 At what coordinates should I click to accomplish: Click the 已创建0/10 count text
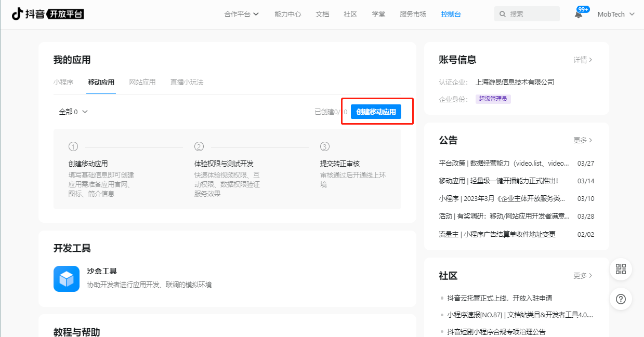pyautogui.click(x=331, y=112)
